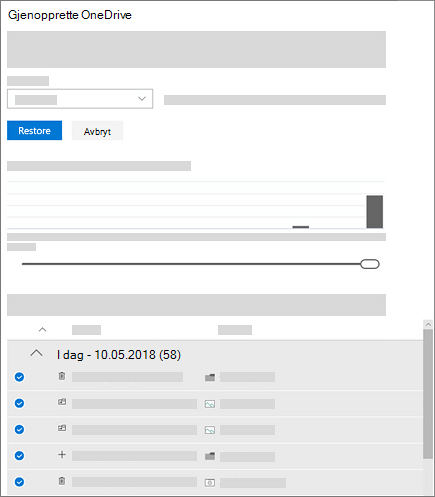This screenshot has height=497, width=435.
Task: Click the move icon in the first image row
Action: click(62, 402)
